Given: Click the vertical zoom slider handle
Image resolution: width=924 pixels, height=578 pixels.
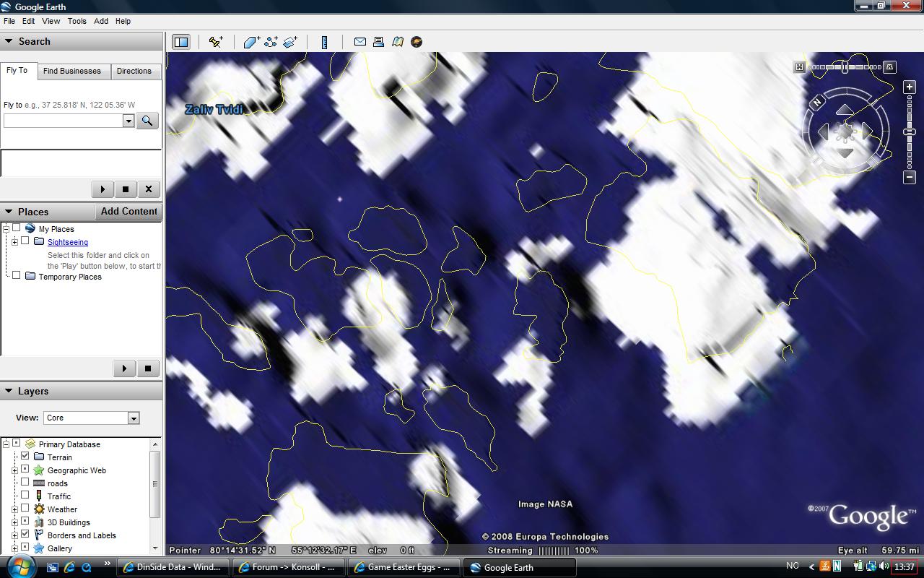Looking at the screenshot, I should pyautogui.click(x=909, y=132).
